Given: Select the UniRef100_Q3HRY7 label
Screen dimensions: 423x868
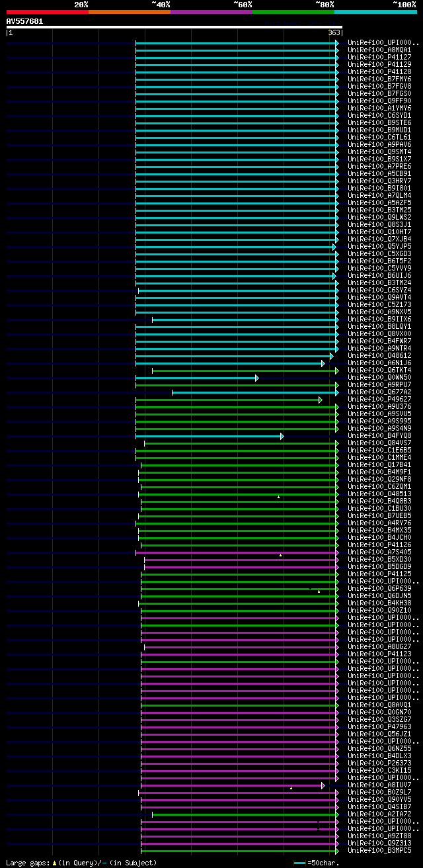Looking at the screenshot, I should pyautogui.click(x=379, y=181).
